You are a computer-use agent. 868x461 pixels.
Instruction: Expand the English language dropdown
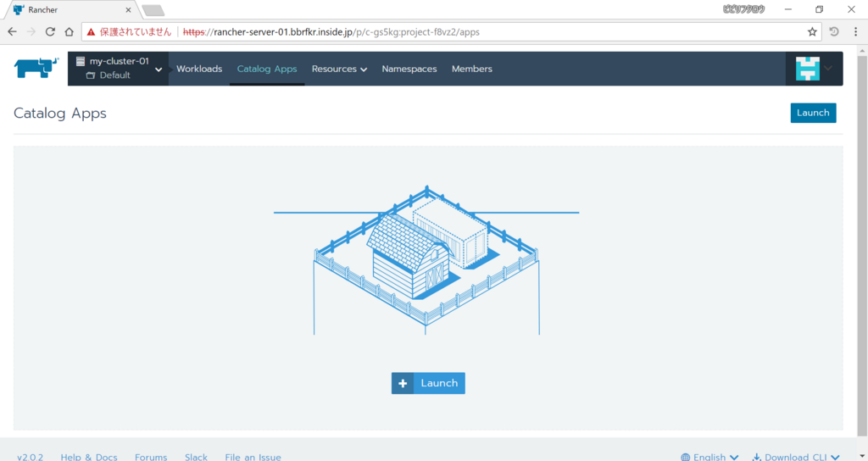pyautogui.click(x=709, y=457)
